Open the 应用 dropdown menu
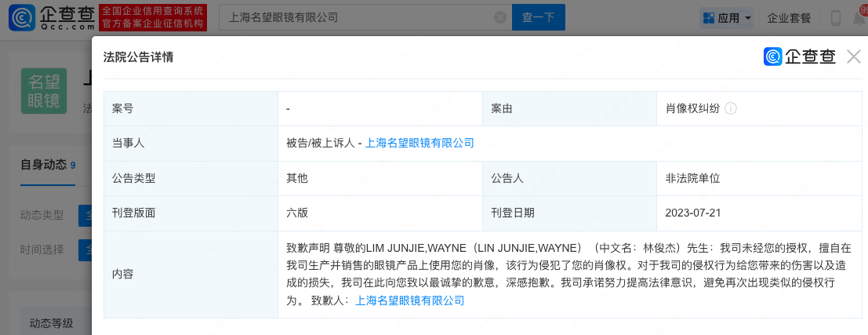 [728, 18]
